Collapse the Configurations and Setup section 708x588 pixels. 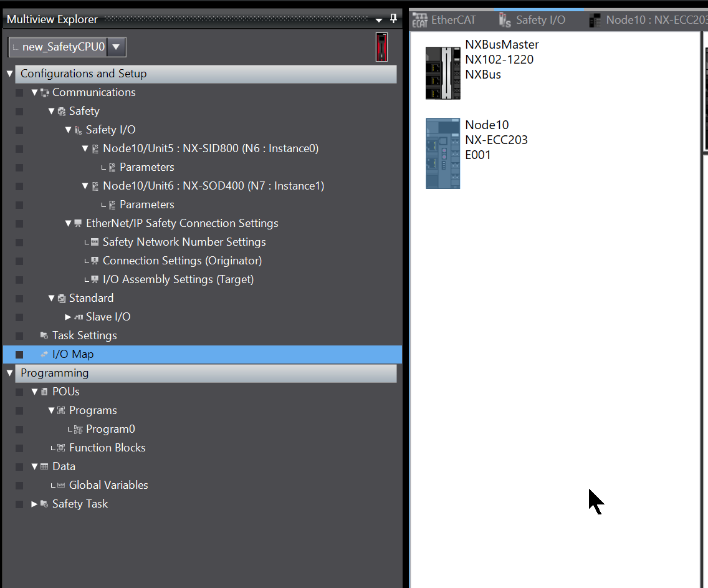tap(9, 74)
